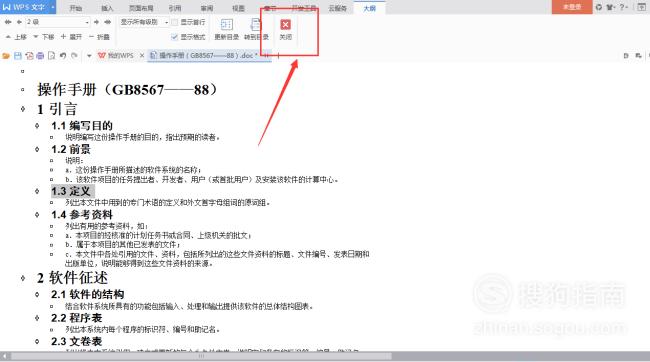Click the undo arrow icon
Image resolution: width=650 pixels, height=362 pixels.
tap(63, 56)
